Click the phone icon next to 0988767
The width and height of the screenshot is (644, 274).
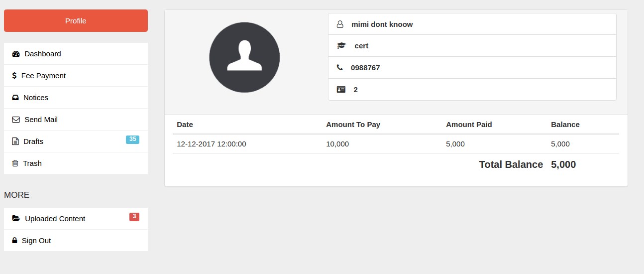pyautogui.click(x=340, y=68)
